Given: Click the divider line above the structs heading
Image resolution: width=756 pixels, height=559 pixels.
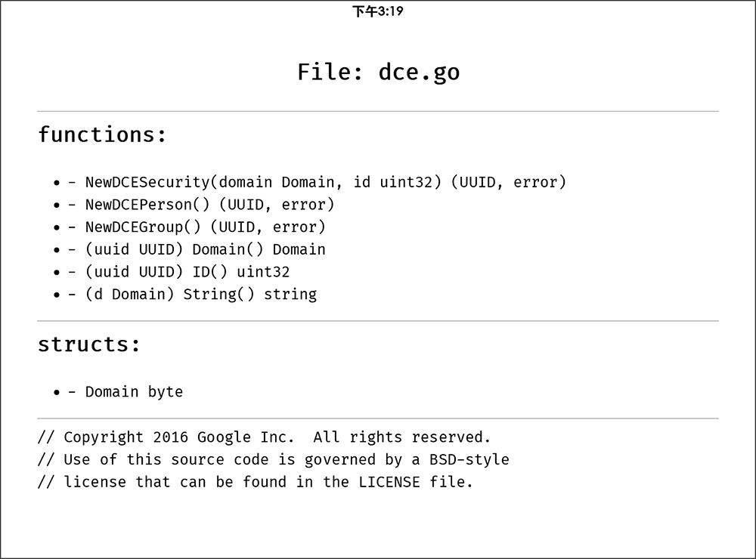Looking at the screenshot, I should point(378,321).
